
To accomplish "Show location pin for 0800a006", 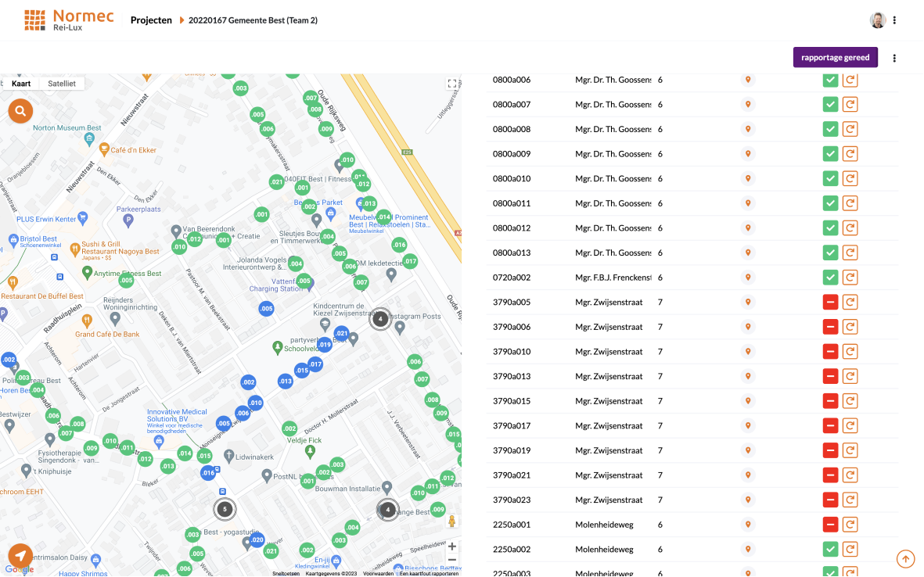I will coord(748,80).
